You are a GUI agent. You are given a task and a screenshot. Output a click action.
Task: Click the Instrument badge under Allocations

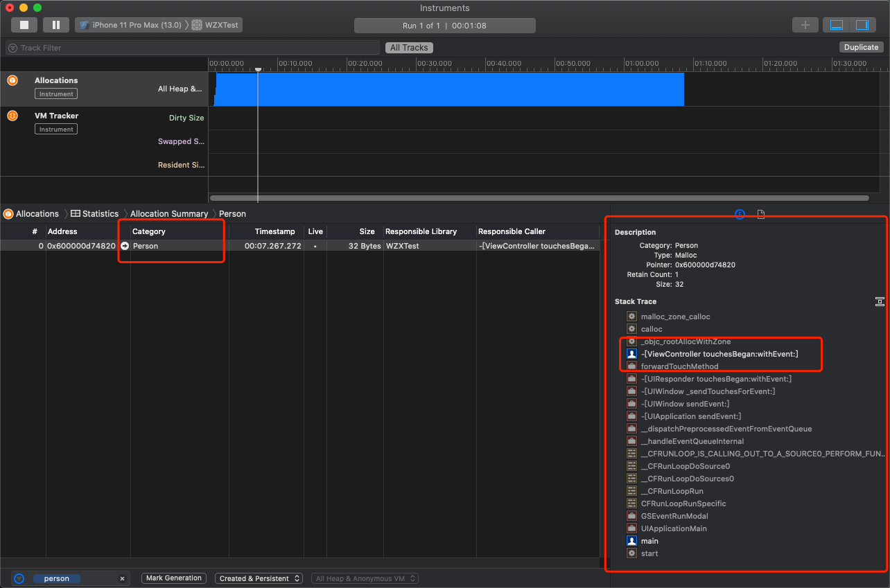point(56,94)
